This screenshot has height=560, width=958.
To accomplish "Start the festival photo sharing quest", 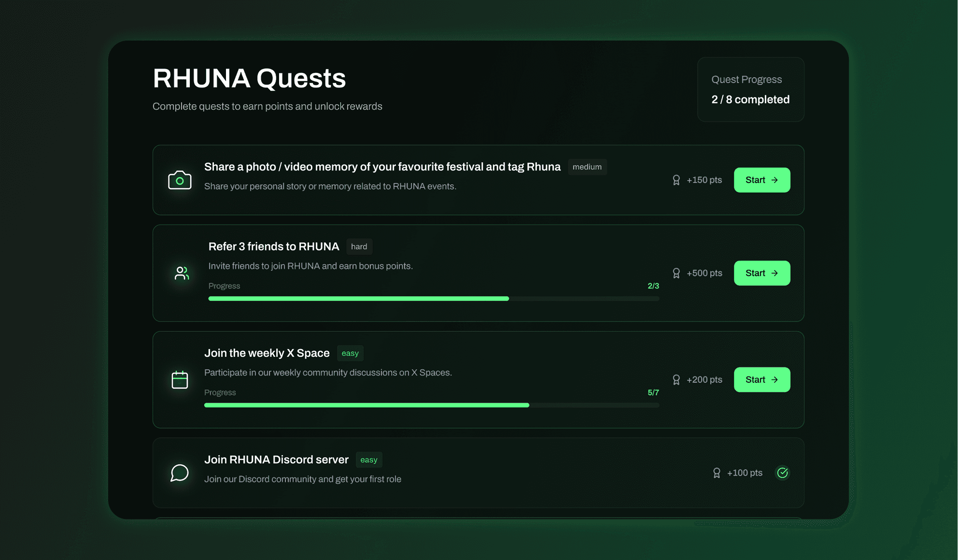I will 762,180.
